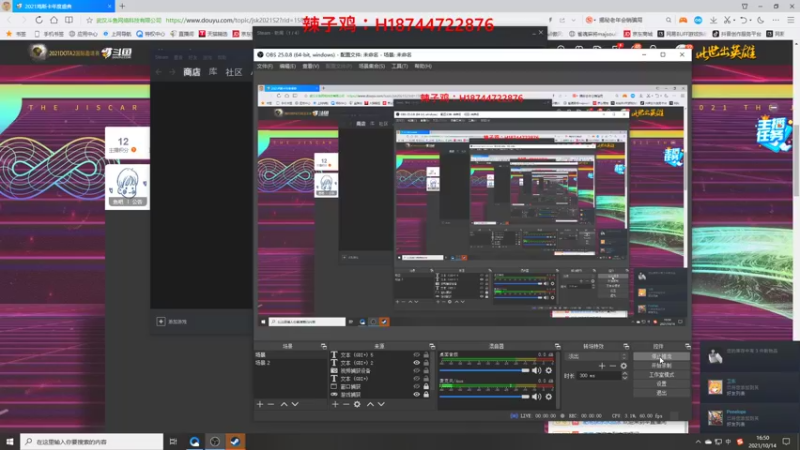800x450 pixels.
Task: Open source properties gear in Sources panel
Action: (x=357, y=404)
